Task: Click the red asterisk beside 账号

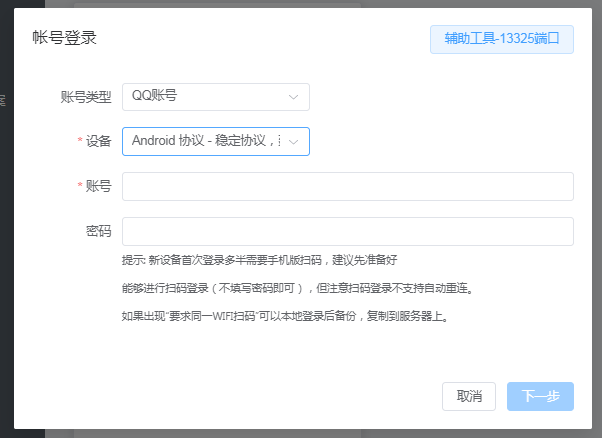Action: (80, 187)
